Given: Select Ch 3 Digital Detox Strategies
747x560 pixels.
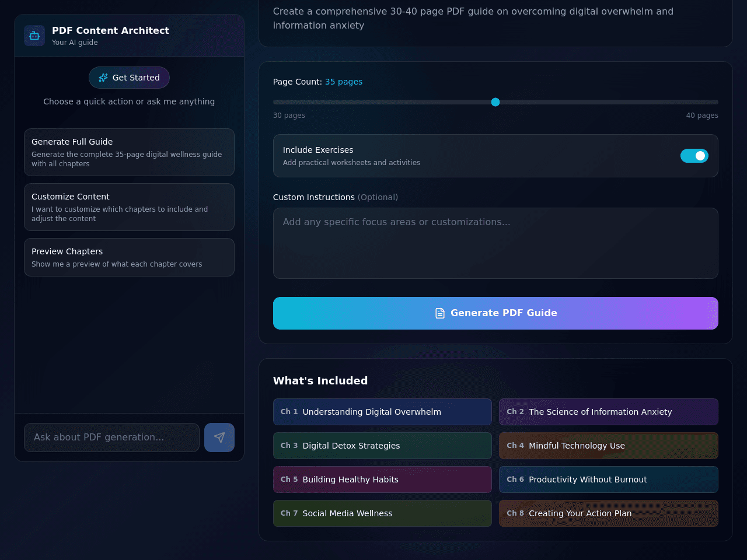Looking at the screenshot, I should pos(382,446).
